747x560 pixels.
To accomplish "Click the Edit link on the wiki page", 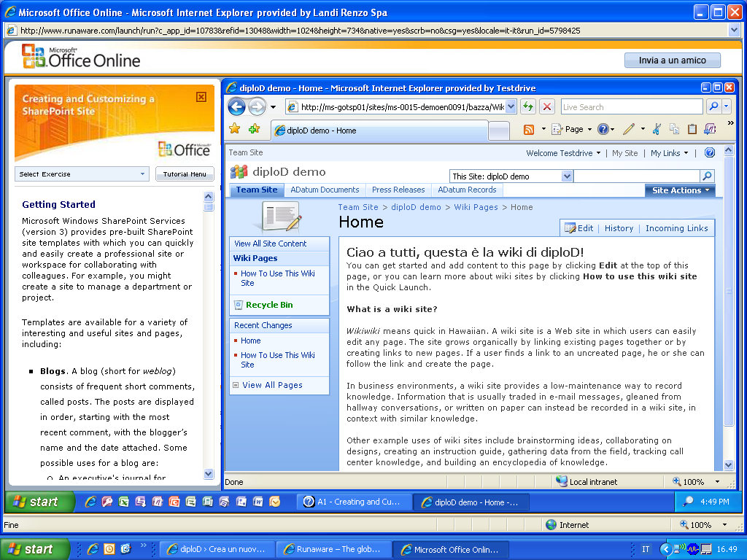I will tap(578, 228).
